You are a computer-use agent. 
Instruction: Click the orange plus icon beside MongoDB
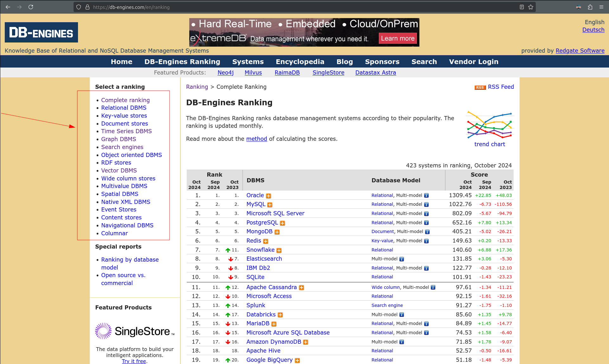(x=277, y=232)
